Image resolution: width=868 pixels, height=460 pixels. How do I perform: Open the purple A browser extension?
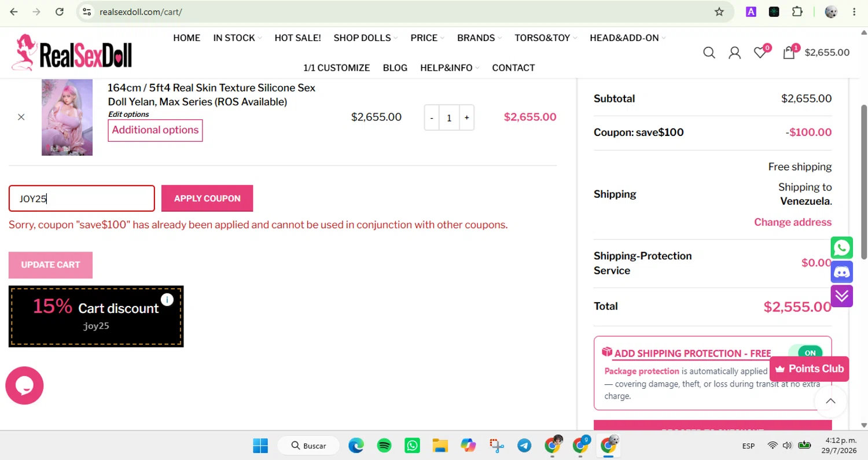click(751, 12)
